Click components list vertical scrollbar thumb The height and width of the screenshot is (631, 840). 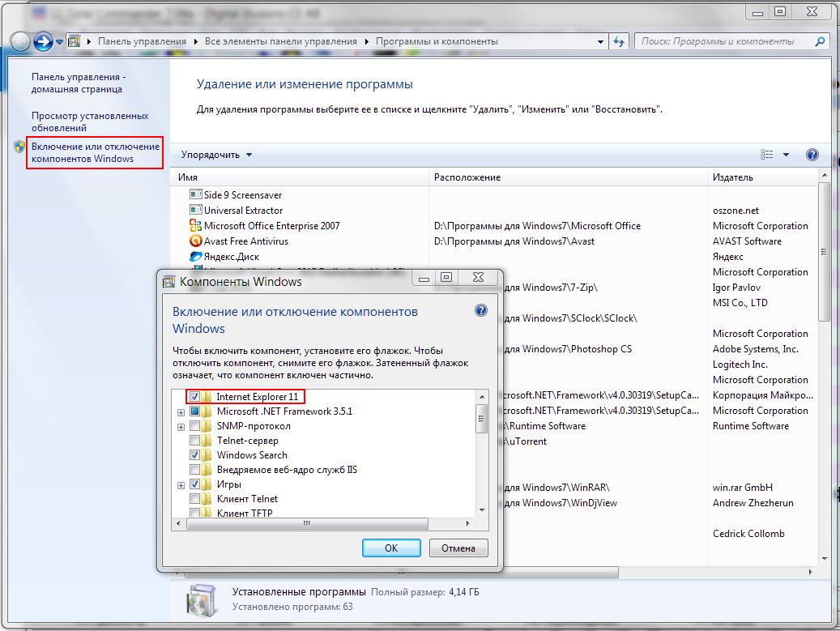482,419
